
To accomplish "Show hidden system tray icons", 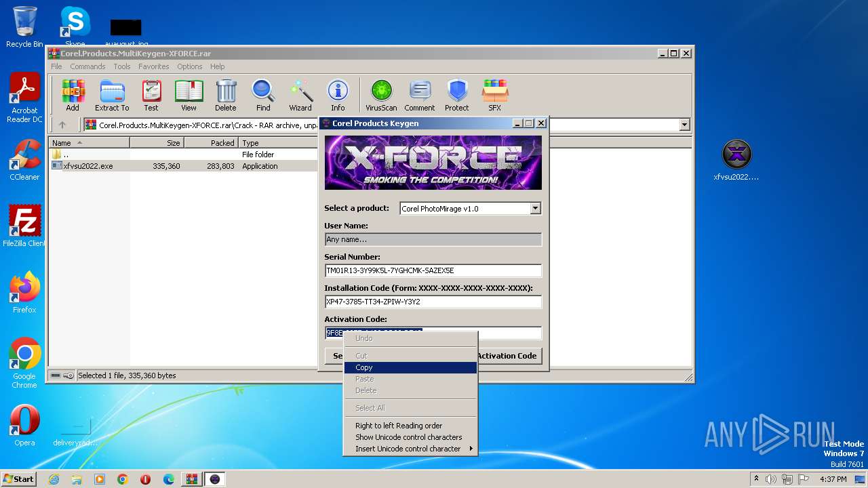I will pyautogui.click(x=756, y=479).
